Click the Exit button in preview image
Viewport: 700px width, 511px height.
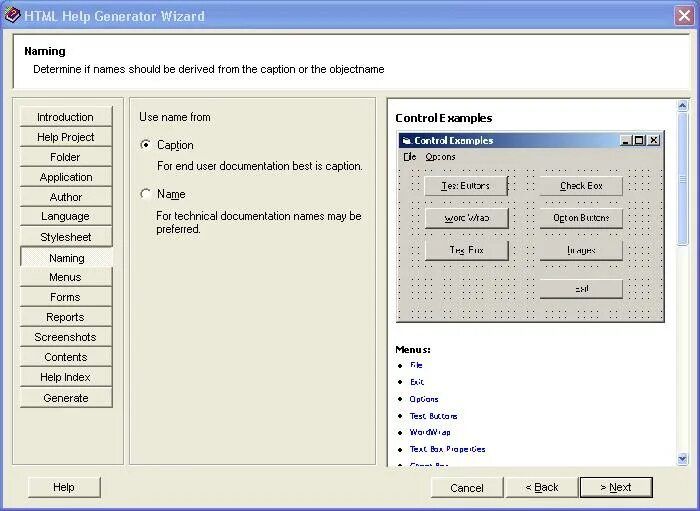coord(581,289)
